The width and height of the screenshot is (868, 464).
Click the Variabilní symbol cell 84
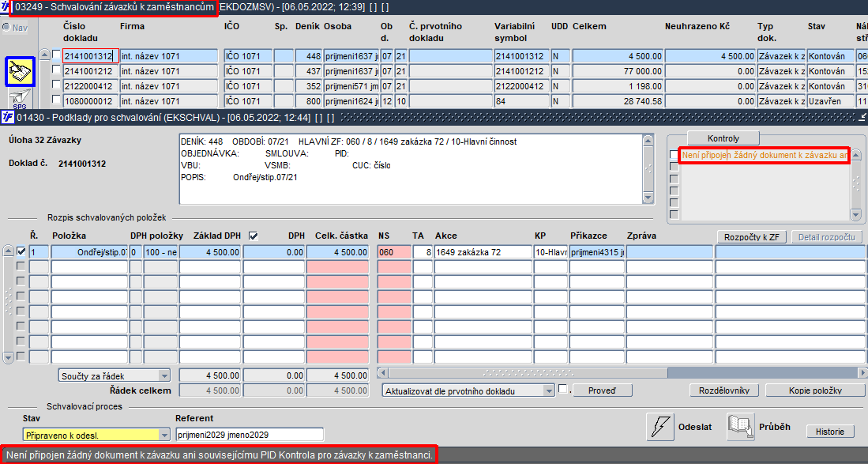pos(521,100)
